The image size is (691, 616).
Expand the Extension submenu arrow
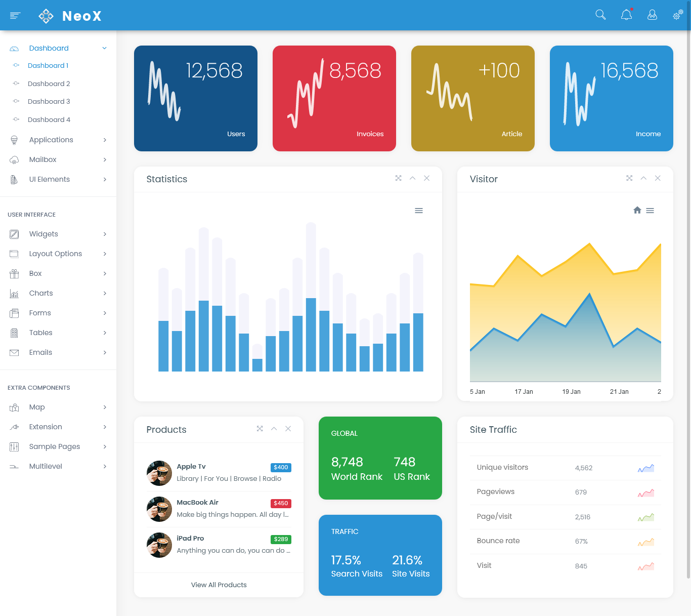[105, 427]
